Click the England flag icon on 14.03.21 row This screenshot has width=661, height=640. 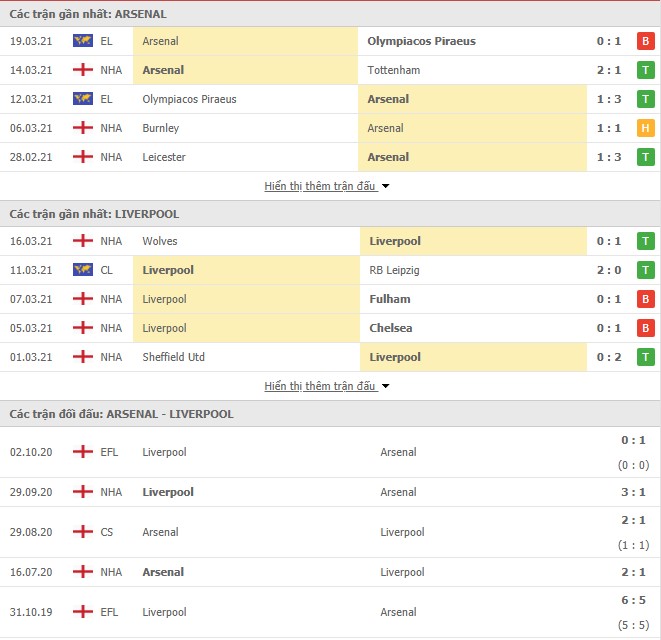pos(83,70)
